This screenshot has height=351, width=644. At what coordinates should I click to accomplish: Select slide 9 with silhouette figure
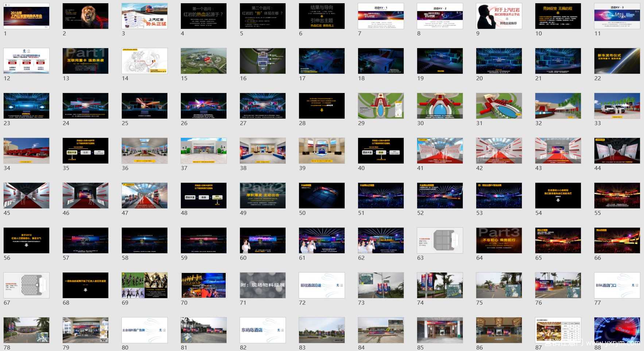pos(499,16)
